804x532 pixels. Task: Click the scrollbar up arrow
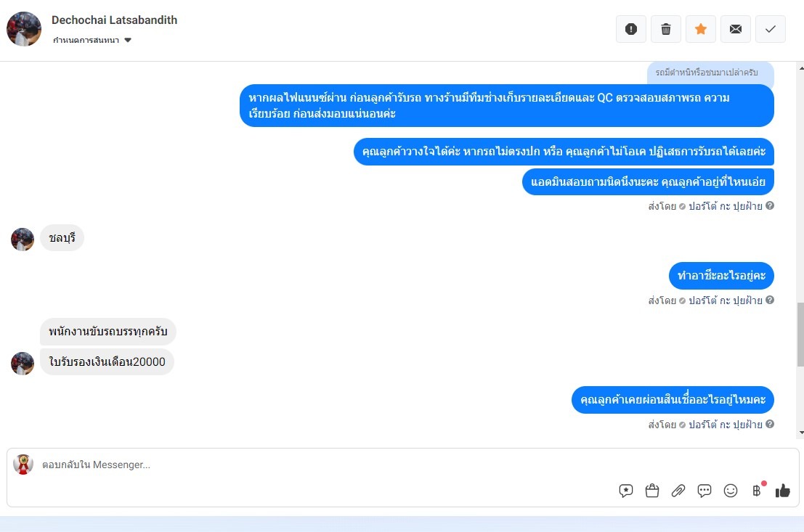[x=801, y=67]
